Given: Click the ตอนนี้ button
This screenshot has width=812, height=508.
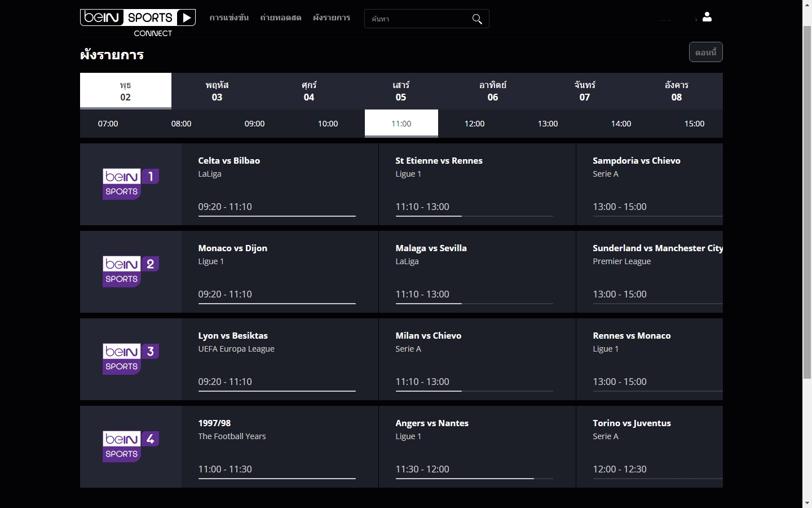Looking at the screenshot, I should click(706, 52).
